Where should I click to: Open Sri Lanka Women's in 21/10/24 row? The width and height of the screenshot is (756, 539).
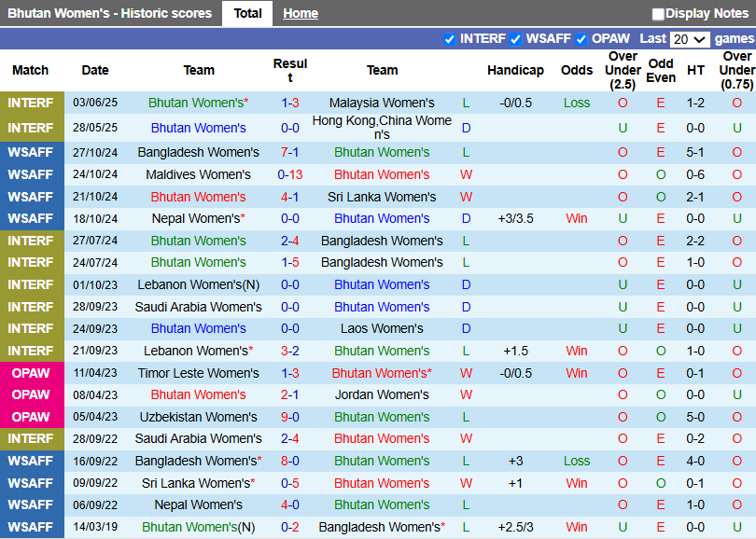pos(382,197)
